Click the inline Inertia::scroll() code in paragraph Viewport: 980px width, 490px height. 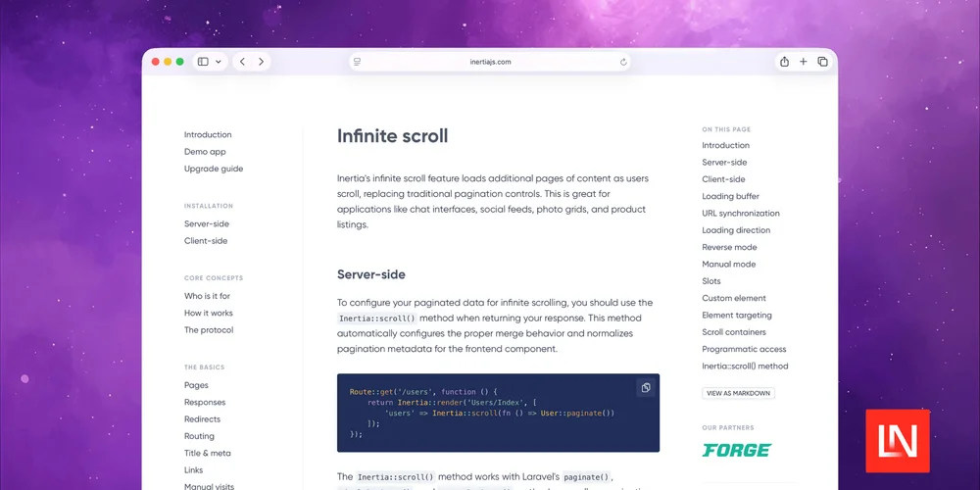tap(377, 318)
